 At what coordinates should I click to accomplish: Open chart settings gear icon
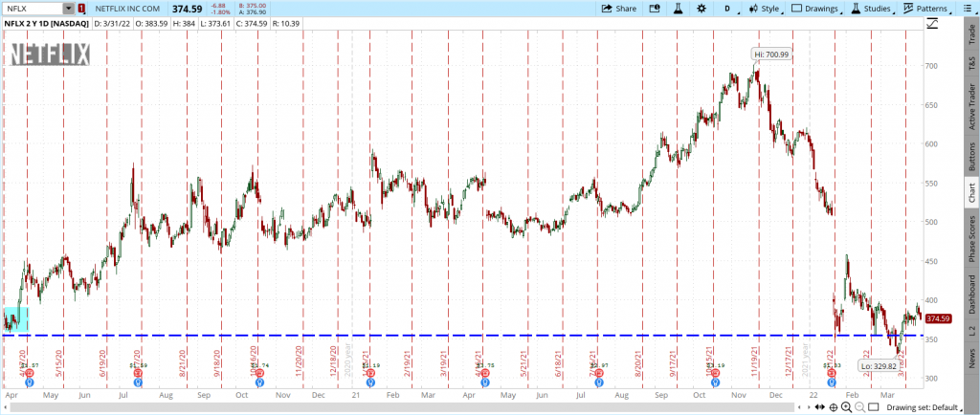coord(702,9)
